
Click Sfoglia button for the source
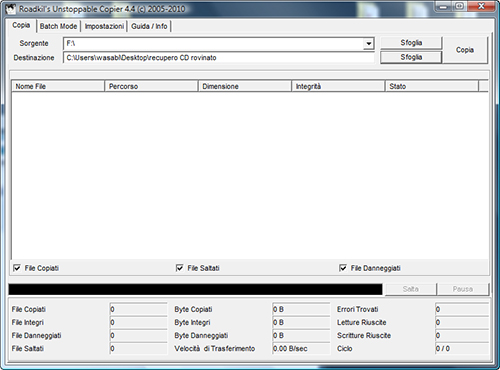(411, 43)
